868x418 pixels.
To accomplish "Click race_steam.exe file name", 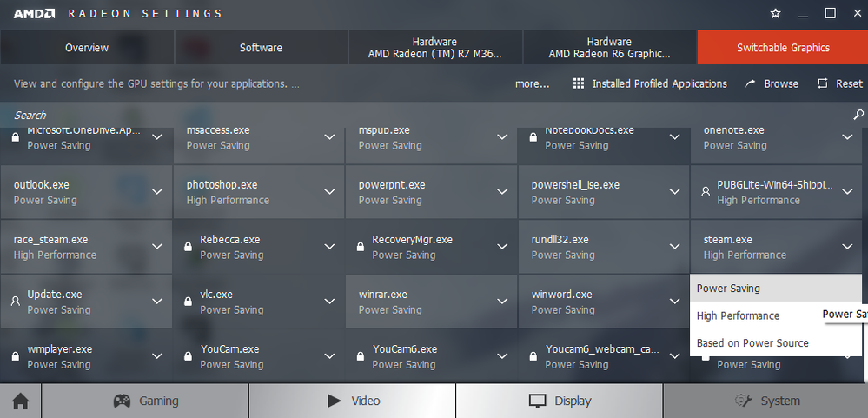I will point(51,240).
